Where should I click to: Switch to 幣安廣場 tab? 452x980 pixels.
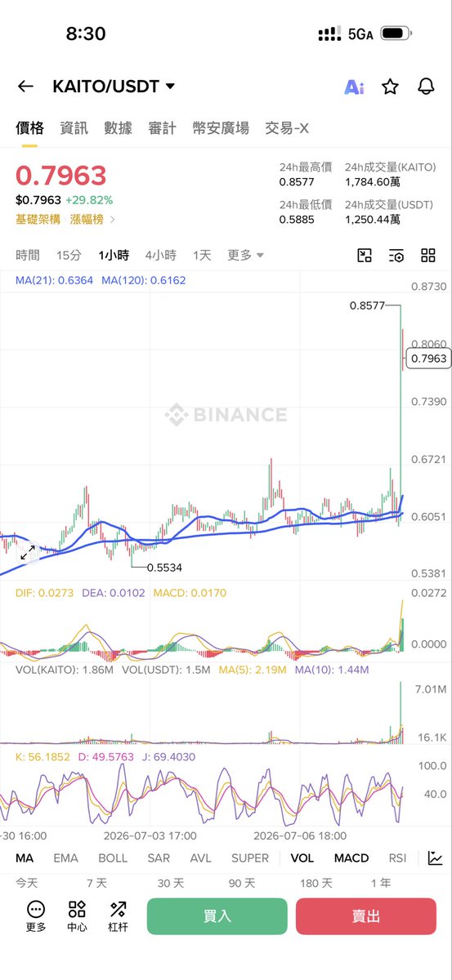tap(221, 128)
